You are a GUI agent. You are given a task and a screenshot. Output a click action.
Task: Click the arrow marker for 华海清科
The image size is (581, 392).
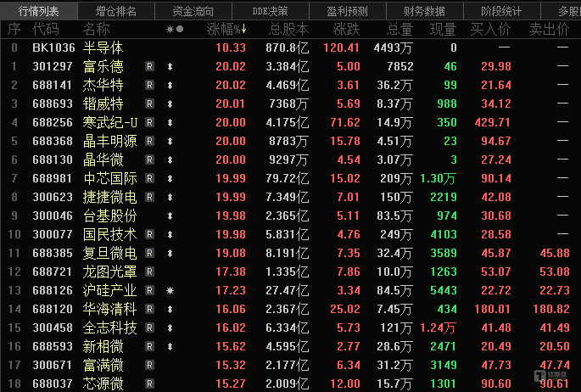170,310
